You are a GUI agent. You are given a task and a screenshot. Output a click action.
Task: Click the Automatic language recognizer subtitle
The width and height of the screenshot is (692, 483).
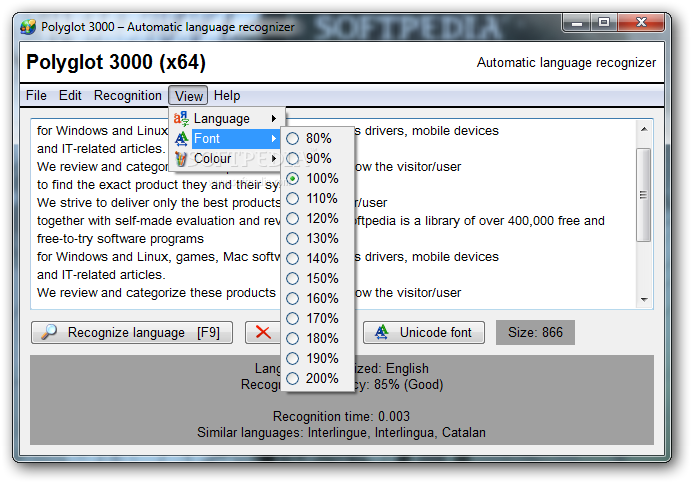566,63
